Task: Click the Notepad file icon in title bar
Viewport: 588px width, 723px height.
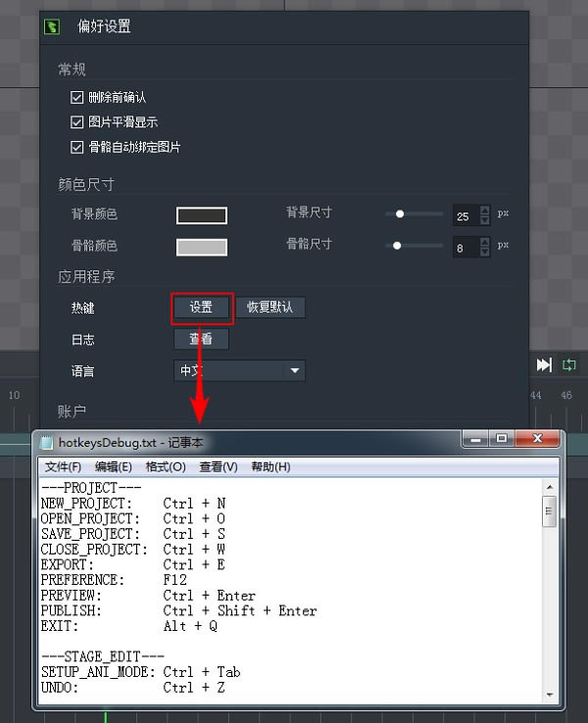Action: point(47,443)
